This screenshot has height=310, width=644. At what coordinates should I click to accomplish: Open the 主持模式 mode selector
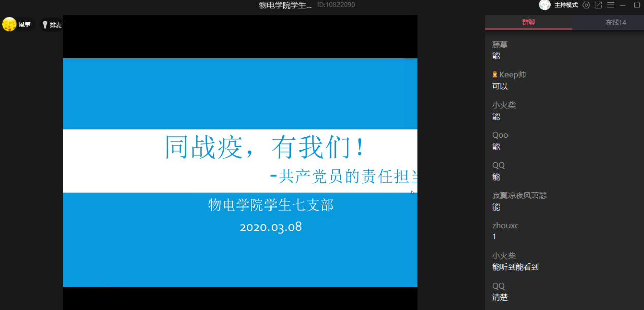coord(566,5)
